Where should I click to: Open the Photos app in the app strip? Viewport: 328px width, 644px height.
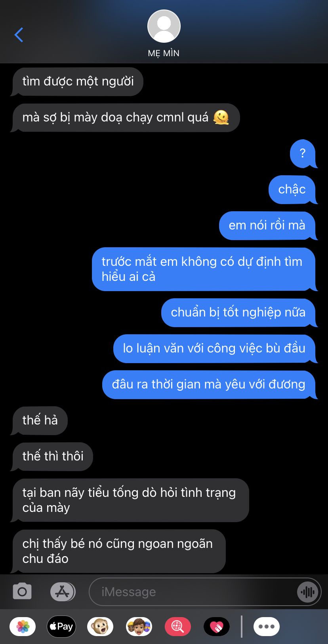[23, 627]
